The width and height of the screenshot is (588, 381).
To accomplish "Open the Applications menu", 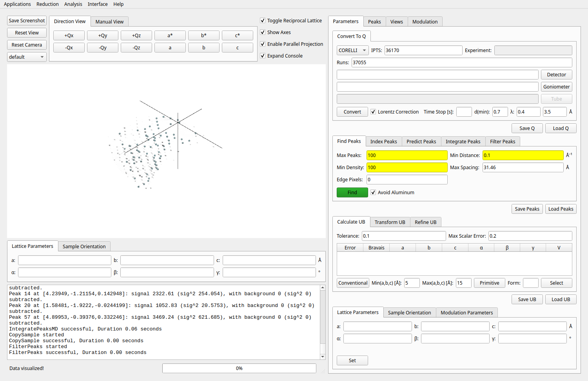I will [x=17, y=4].
